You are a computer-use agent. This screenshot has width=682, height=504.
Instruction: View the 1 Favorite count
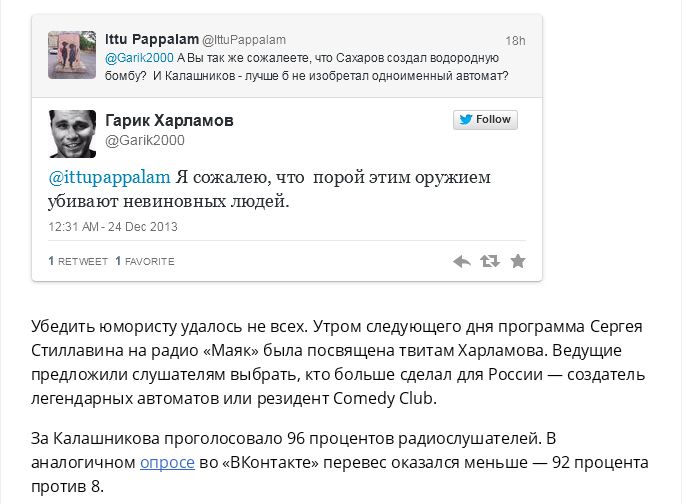click(145, 262)
